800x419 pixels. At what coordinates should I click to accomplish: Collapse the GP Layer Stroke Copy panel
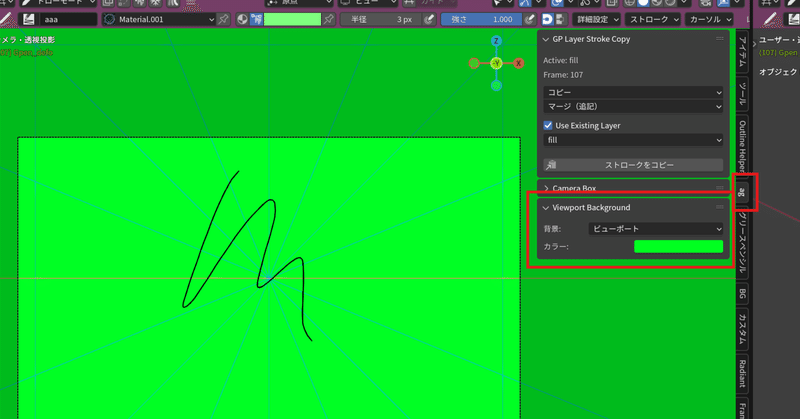[546, 39]
